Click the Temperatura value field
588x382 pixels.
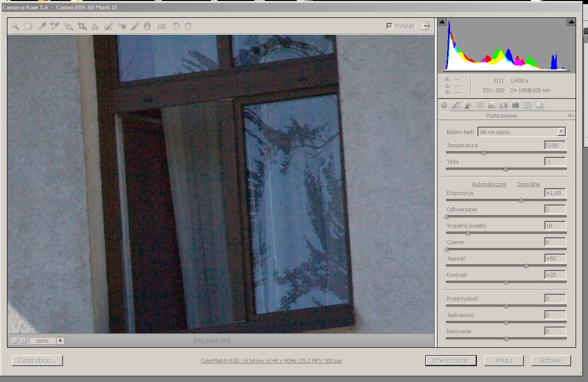click(555, 146)
